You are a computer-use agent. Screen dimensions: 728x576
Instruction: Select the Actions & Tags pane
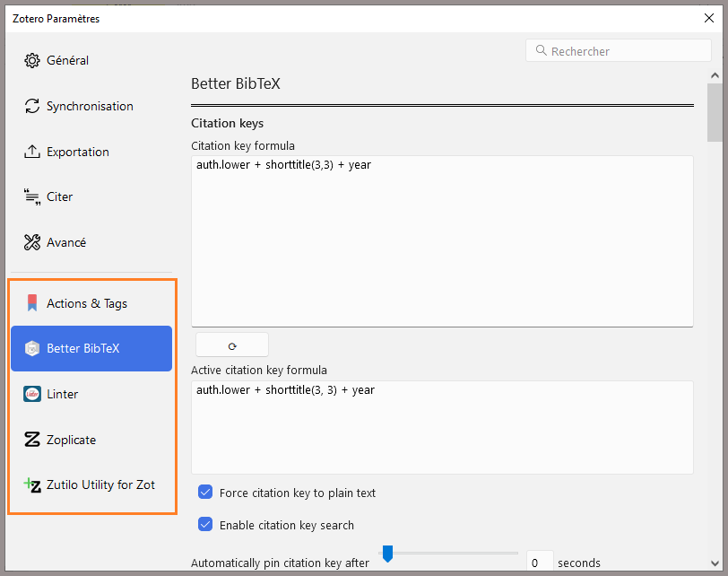tap(91, 303)
